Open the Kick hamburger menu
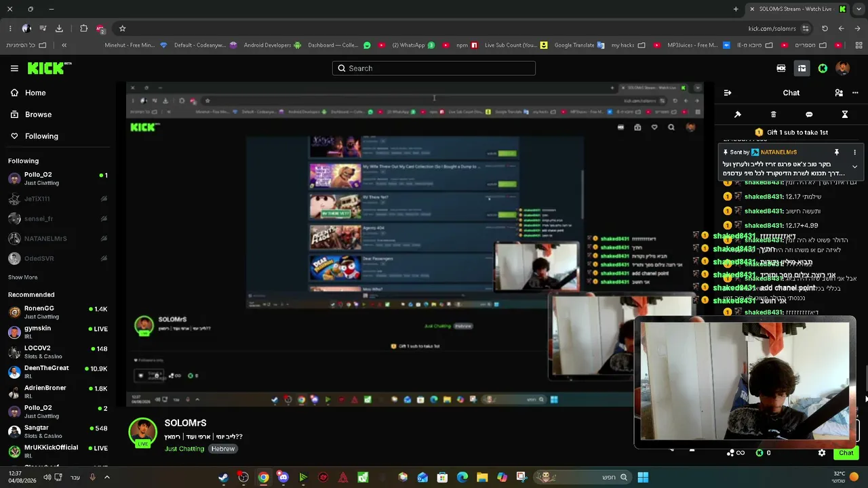Image resolution: width=868 pixels, height=488 pixels. tap(14, 68)
